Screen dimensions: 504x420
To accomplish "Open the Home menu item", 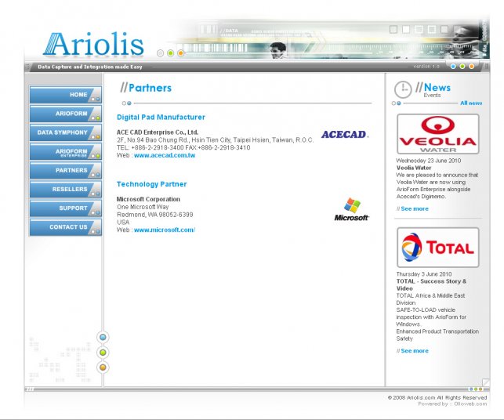I will pos(64,95).
